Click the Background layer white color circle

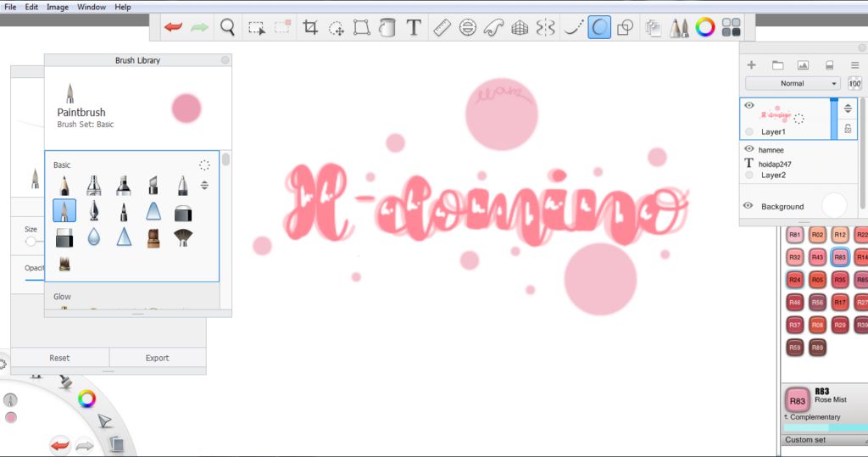pos(834,205)
